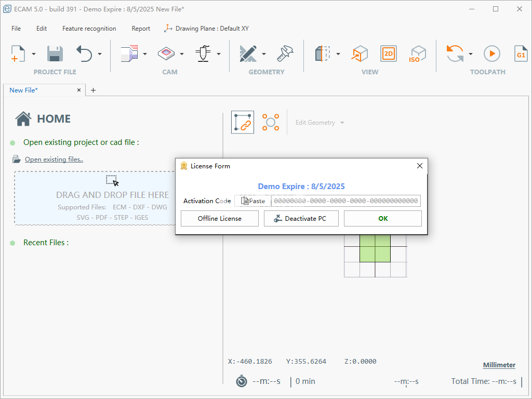Open the milling operations dropdown arrow

pos(182,54)
